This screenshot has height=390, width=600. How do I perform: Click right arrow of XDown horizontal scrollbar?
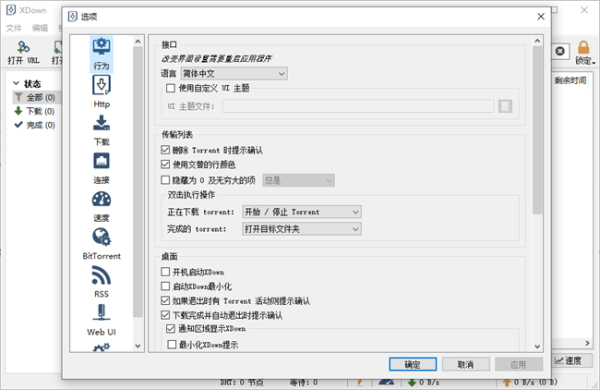[x=587, y=343]
